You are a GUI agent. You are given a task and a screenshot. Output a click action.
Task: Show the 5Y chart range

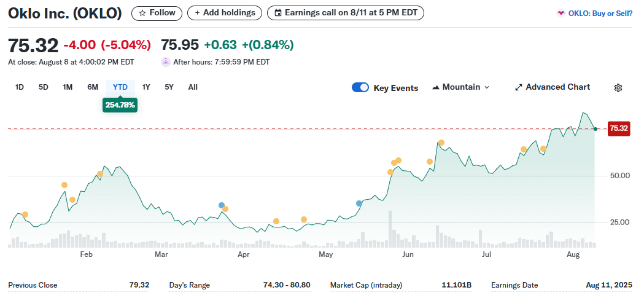pos(169,87)
